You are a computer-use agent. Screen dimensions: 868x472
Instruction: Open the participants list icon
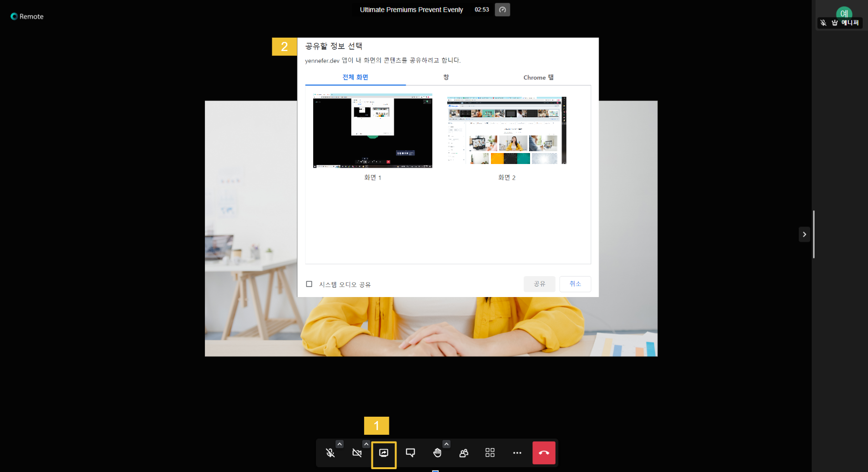[464, 453]
